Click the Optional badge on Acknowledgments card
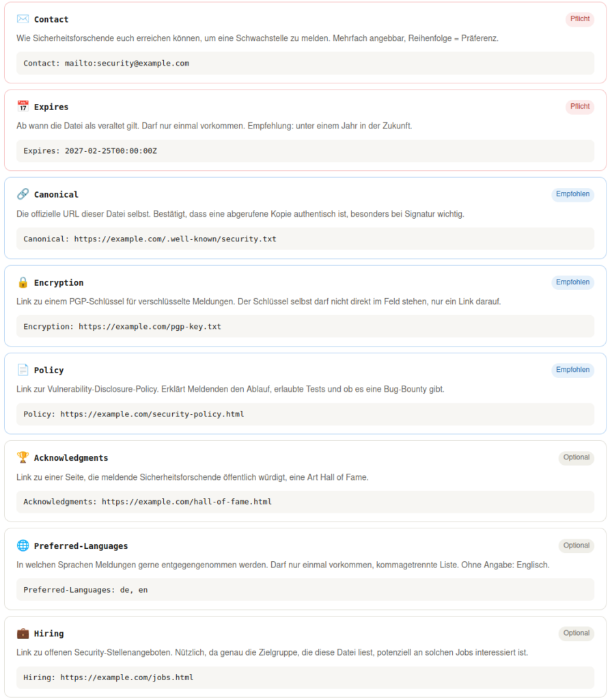Viewport: 612px width, 700px height. [x=576, y=457]
